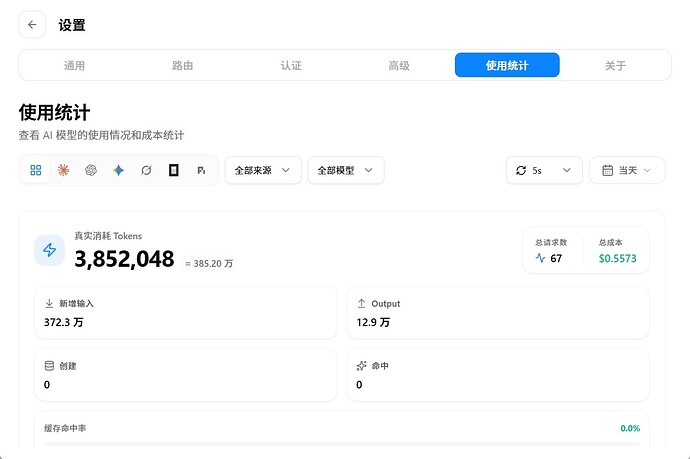Screen dimensions: 690x459
Task: Click the 命中 0 card
Action: pos(498,375)
